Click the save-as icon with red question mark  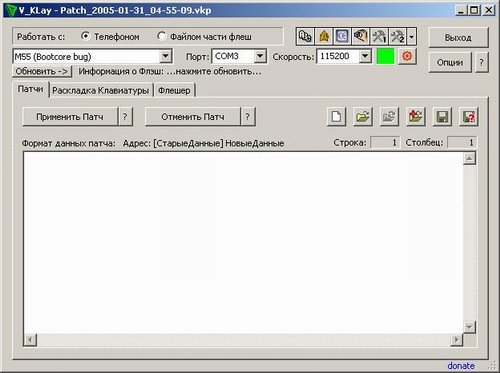pos(469,117)
